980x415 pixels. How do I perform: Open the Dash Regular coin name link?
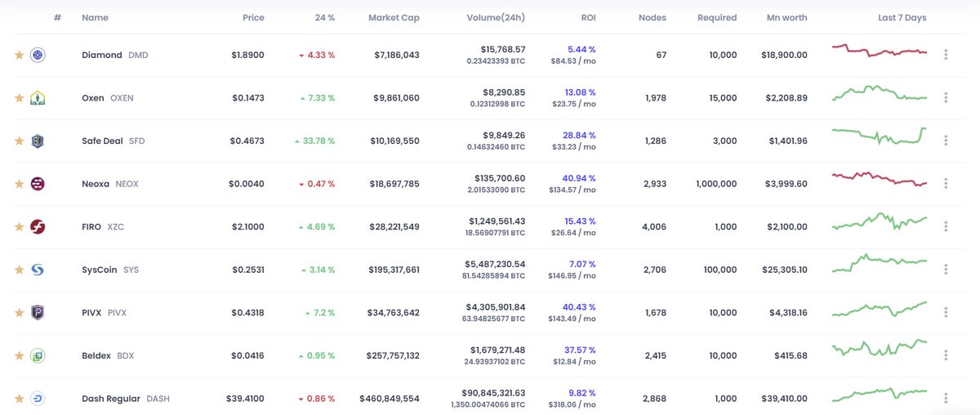pos(111,399)
